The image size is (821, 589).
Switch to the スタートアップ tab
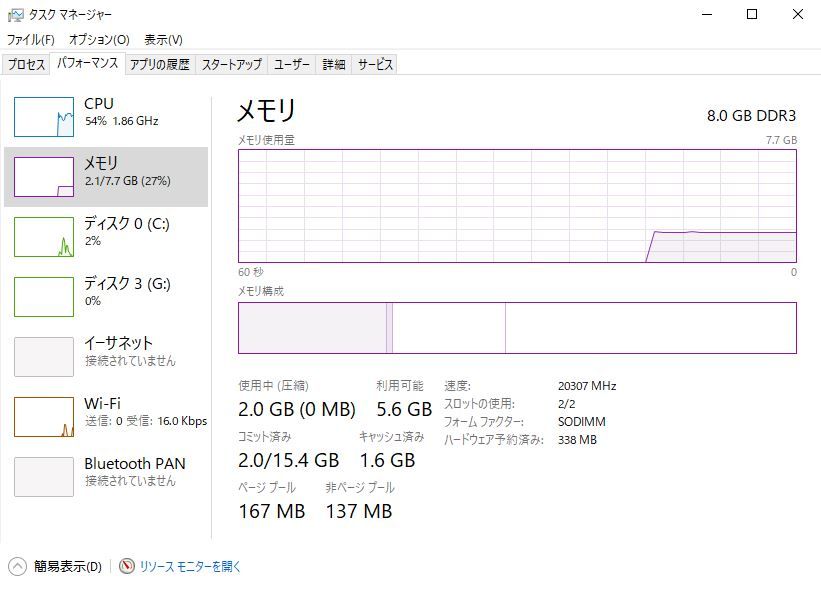pyautogui.click(x=232, y=64)
